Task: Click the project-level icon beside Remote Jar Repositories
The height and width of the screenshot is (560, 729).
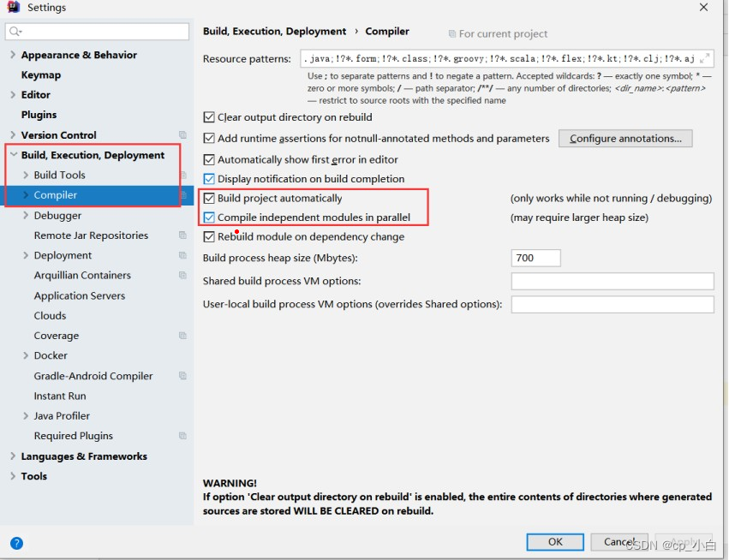Action: click(x=182, y=235)
